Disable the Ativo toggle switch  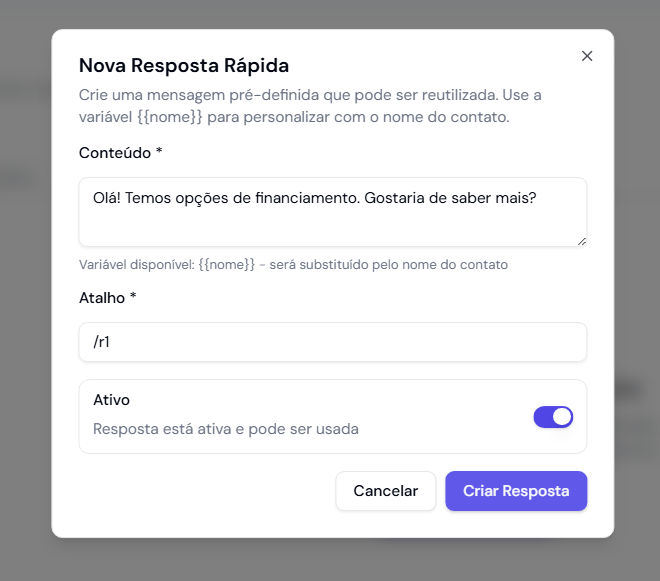553,416
